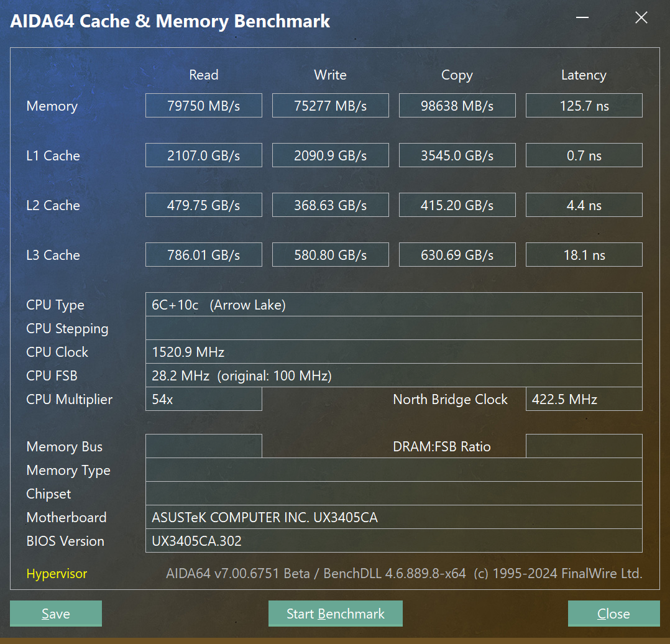670x644 pixels.
Task: Select L2 Cache Latency 4.4 ns
Action: pos(584,205)
